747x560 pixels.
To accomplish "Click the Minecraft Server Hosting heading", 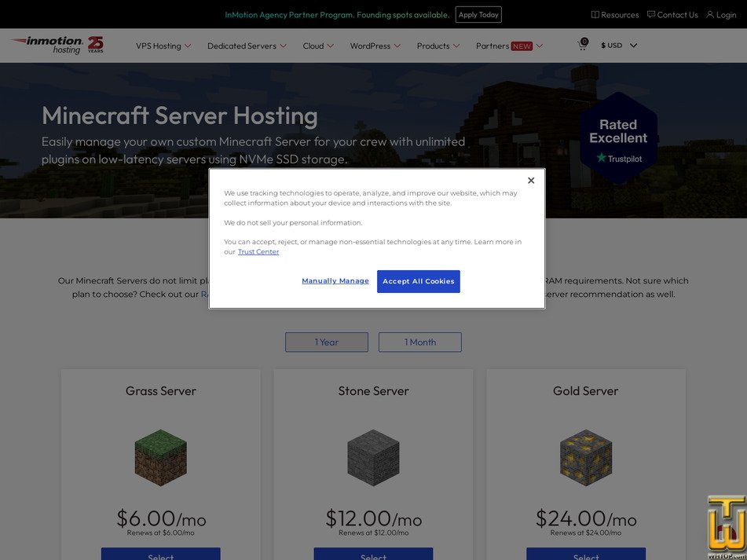I will [x=180, y=115].
